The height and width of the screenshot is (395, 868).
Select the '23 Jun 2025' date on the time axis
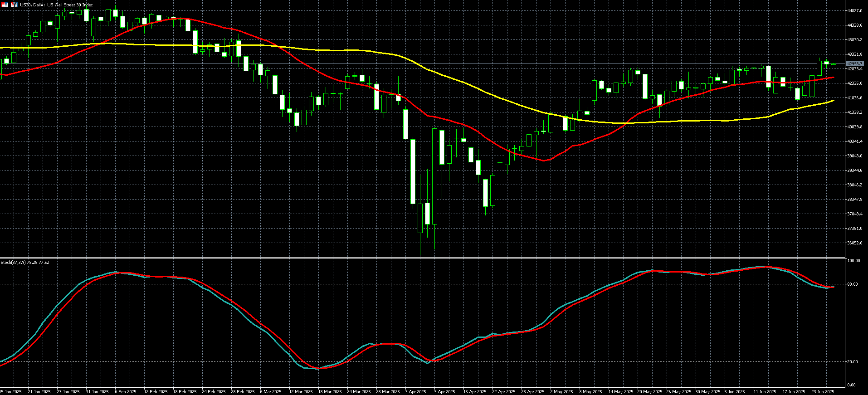point(823,391)
